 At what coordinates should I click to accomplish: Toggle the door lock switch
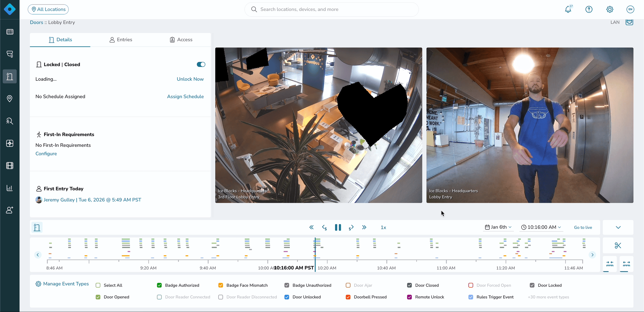[201, 64]
